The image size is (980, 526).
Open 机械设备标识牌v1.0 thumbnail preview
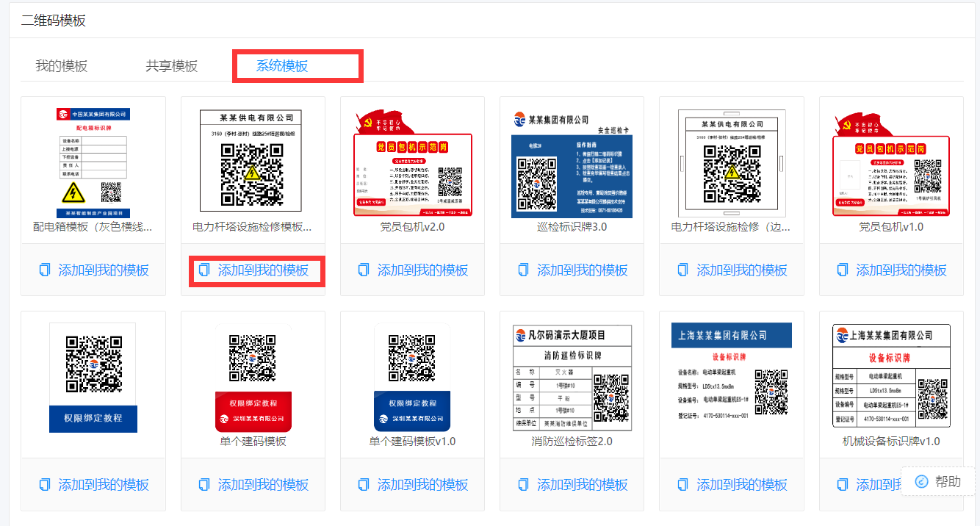(891, 376)
